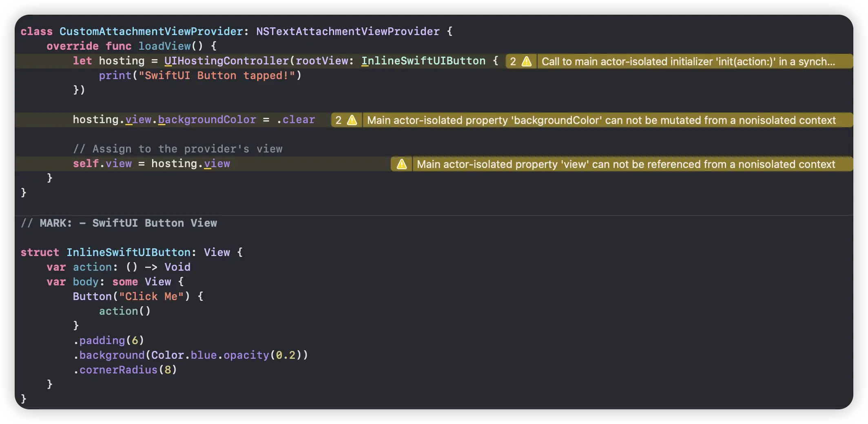The image size is (868, 424).
Task: Open the 'Call to main actor-isolated initializer' warning
Action: 688,62
